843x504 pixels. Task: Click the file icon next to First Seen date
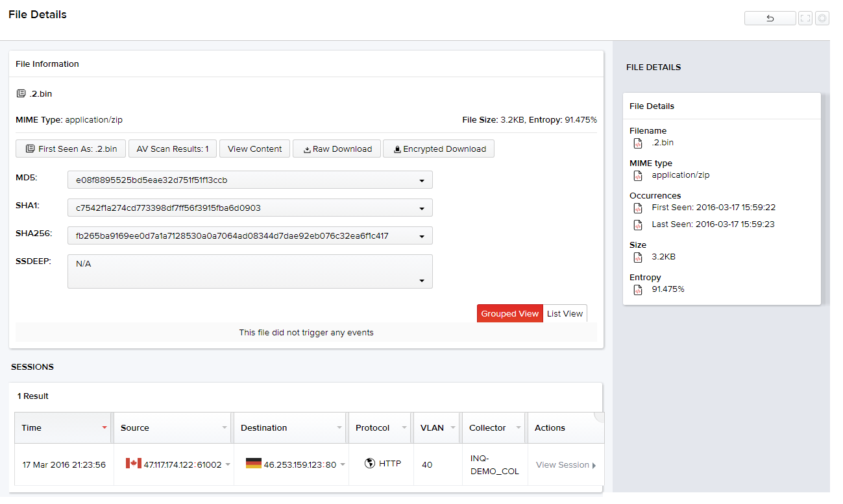pyautogui.click(x=638, y=208)
